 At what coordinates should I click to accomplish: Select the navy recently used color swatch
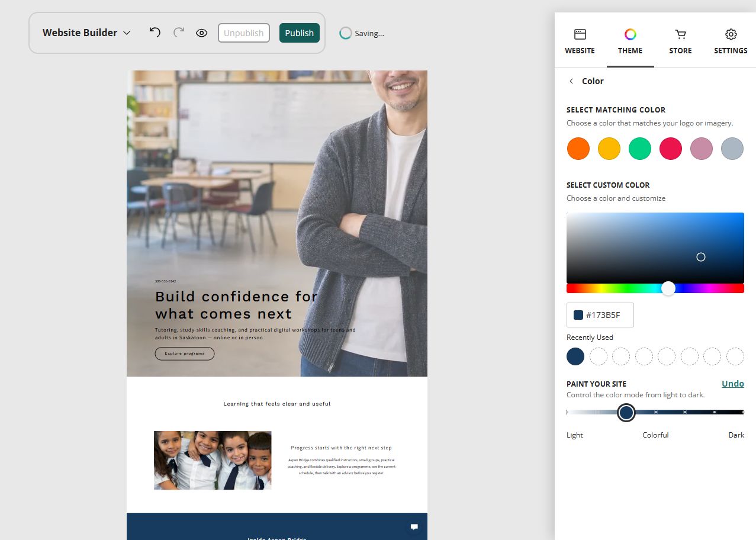coord(575,356)
